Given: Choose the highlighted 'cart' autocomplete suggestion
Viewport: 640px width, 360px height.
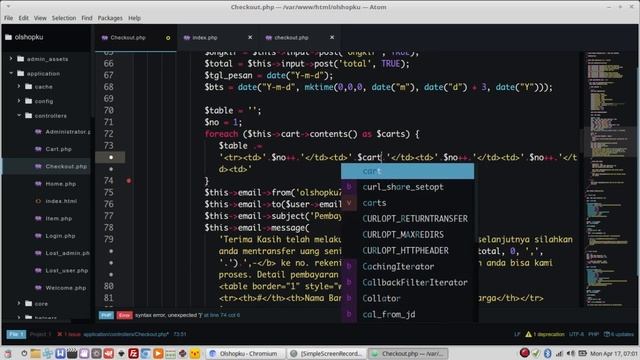Looking at the screenshot, I should (x=407, y=171).
